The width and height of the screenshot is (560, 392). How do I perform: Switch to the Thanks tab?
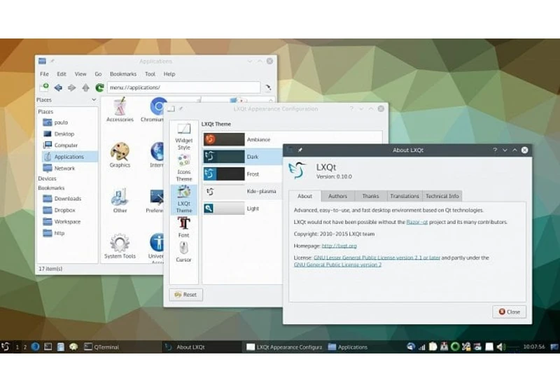pos(370,196)
